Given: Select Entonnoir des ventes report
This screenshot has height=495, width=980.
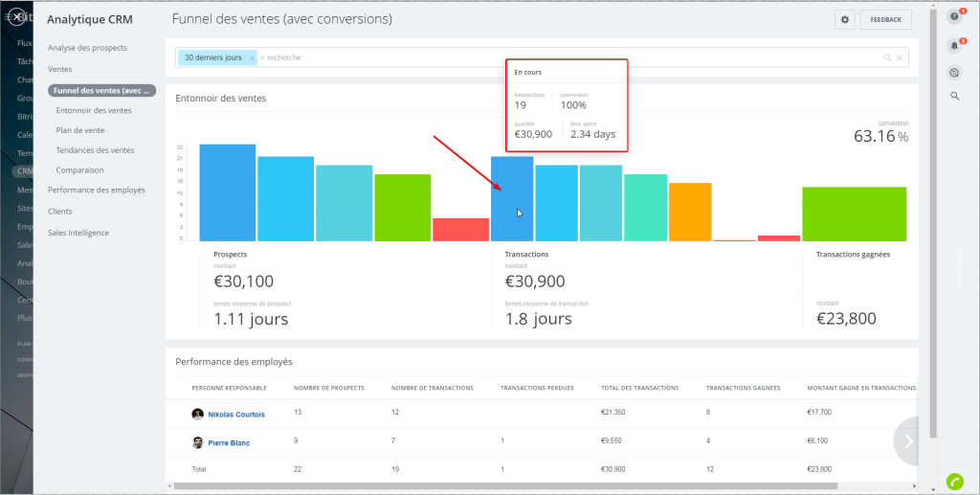Looking at the screenshot, I should 94,110.
